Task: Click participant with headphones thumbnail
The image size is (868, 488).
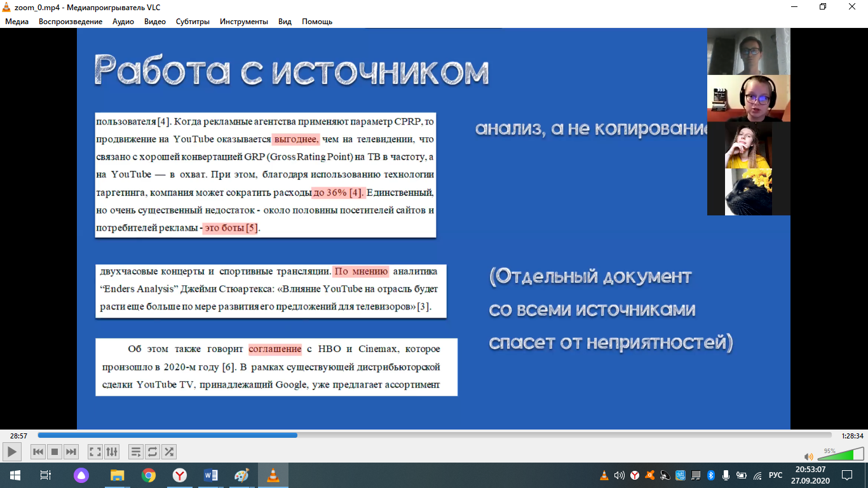Action: [749, 98]
